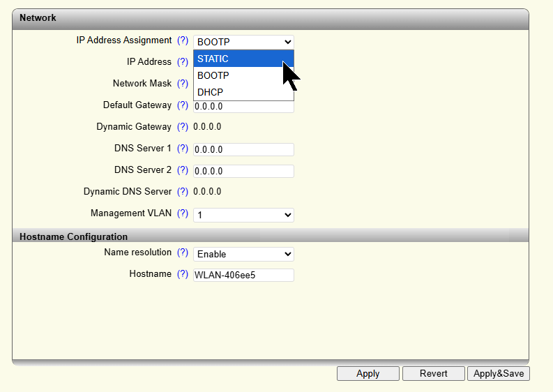The width and height of the screenshot is (553, 392).
Task: Collapse the IP Address Assignment dropdown
Action: [243, 42]
